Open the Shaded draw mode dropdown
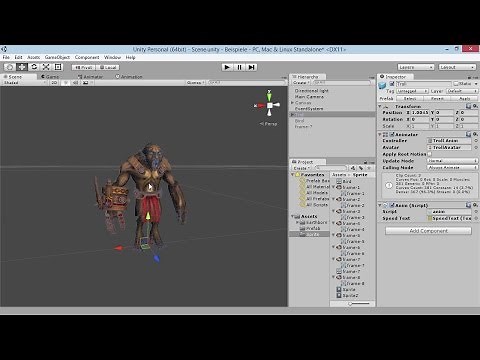 (24, 82)
